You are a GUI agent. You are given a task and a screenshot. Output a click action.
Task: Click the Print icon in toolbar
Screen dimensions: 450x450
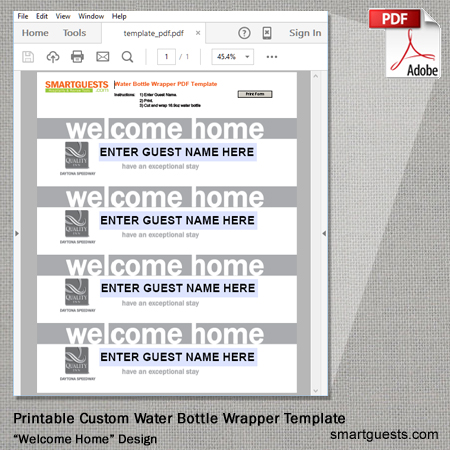tap(77, 57)
